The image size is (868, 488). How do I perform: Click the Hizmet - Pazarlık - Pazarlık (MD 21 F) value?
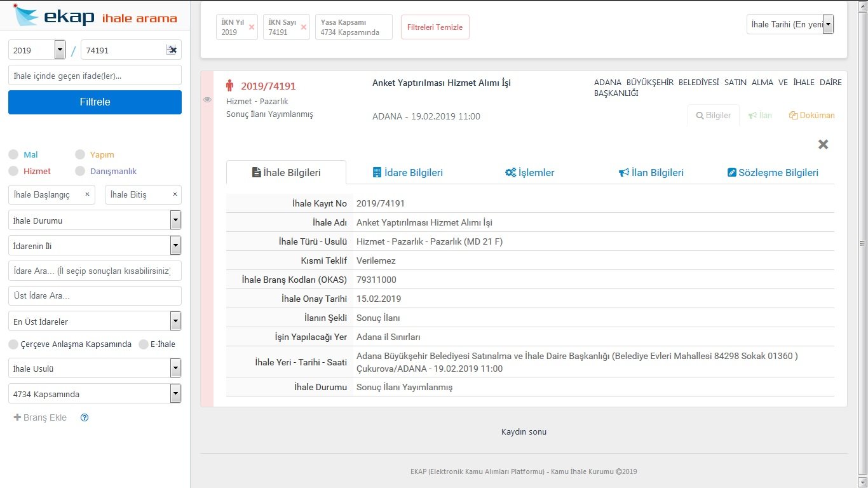pyautogui.click(x=430, y=241)
